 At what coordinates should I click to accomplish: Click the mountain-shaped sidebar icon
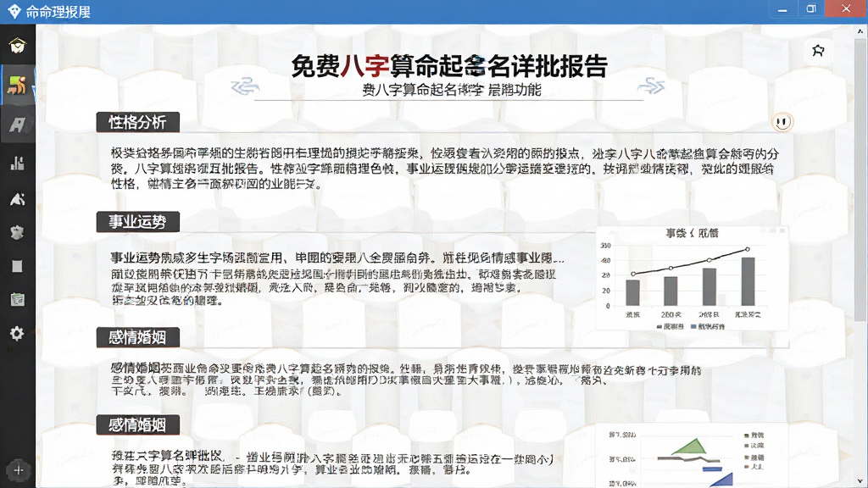(17, 199)
